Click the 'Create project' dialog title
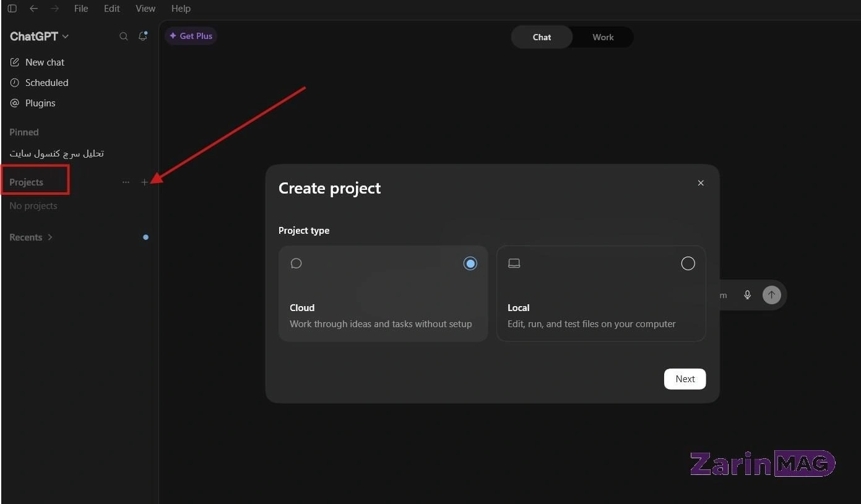Image resolution: width=861 pixels, height=504 pixels. coord(329,188)
